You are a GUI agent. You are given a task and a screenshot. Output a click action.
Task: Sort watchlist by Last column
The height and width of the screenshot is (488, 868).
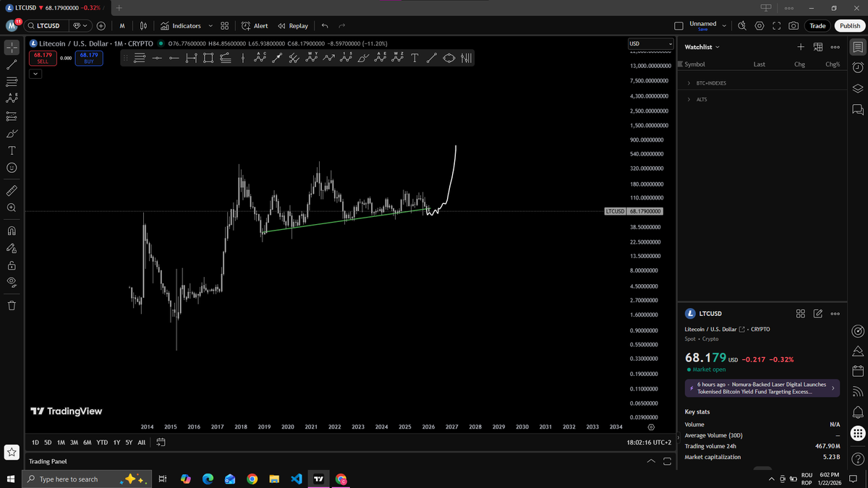coord(759,64)
